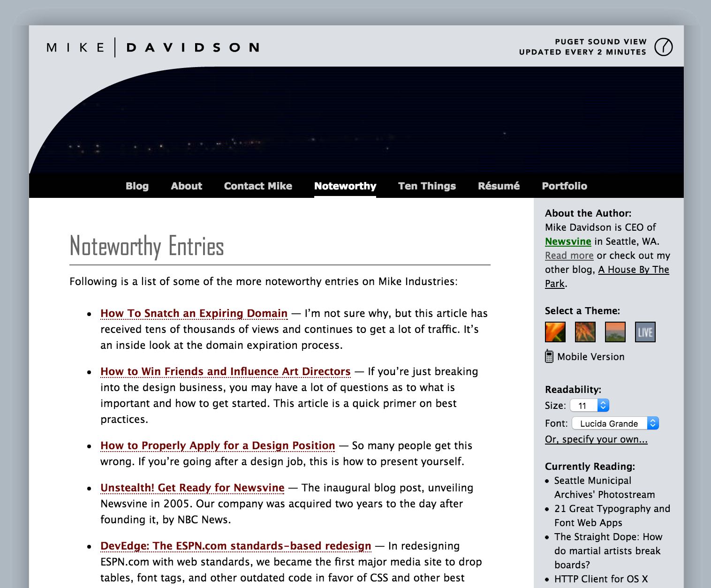Viewport: 711px width, 588px height.
Task: Open the Newsvine link in sidebar
Action: 568,241
